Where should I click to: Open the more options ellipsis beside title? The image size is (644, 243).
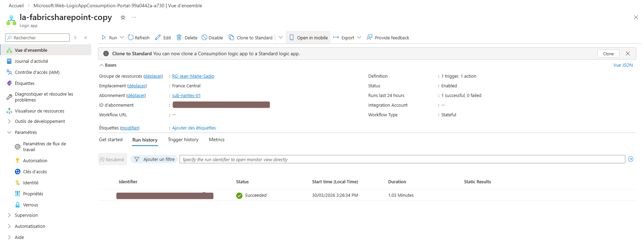tap(134, 17)
